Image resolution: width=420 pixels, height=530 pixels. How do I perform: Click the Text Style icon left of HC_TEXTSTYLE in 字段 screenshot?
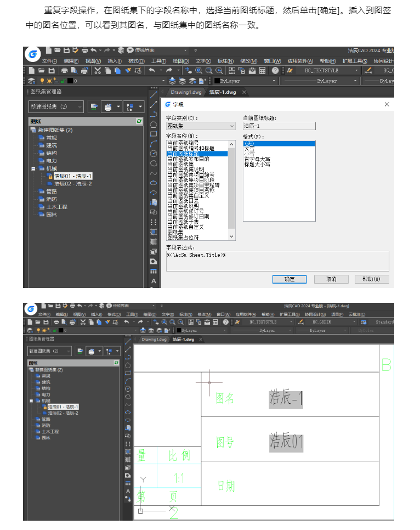[290, 70]
